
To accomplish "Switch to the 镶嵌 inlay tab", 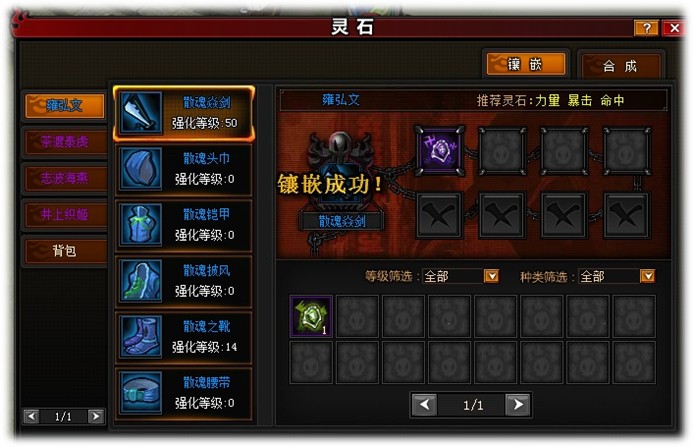I will coord(525,65).
